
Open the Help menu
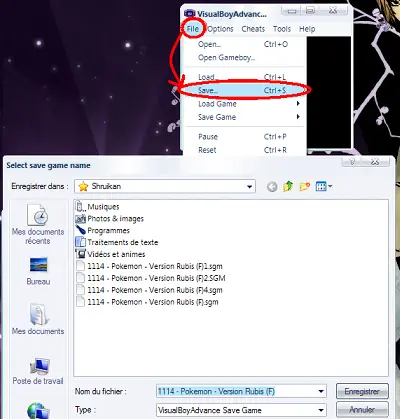307,29
